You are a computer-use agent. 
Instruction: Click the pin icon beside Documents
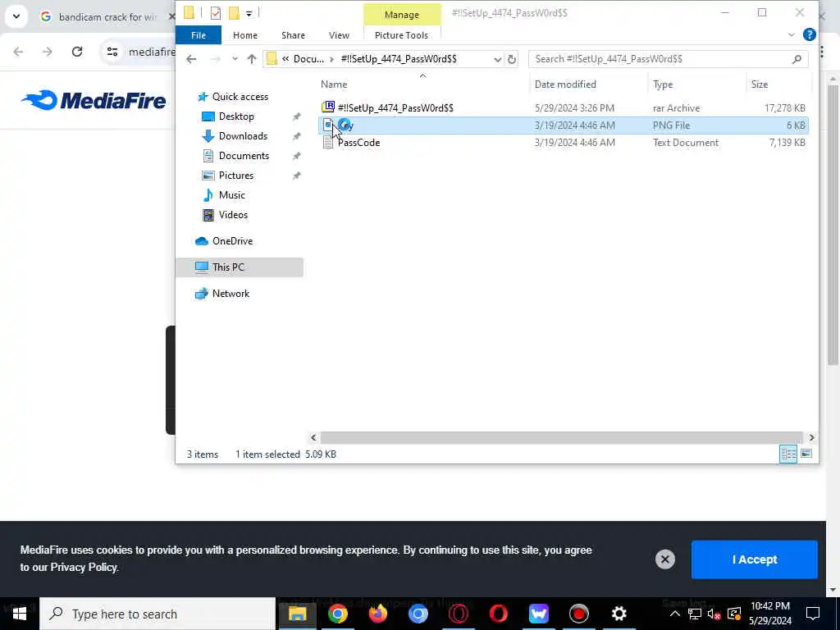coord(296,156)
